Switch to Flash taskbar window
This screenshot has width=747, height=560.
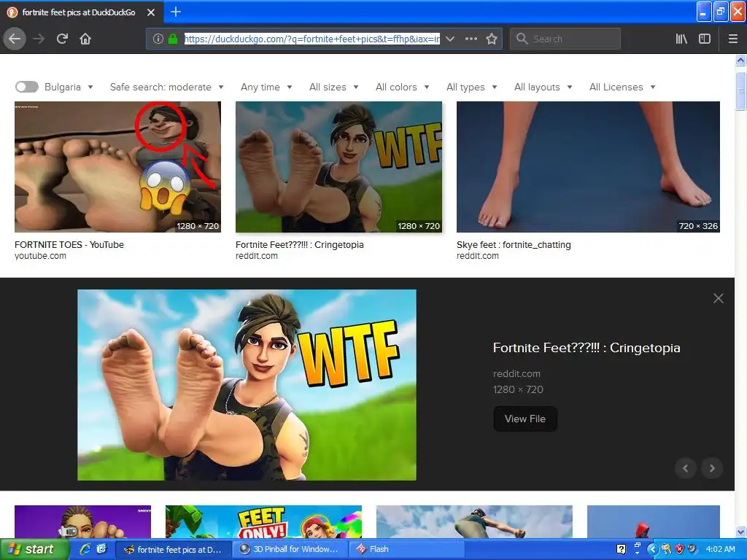[x=406, y=549]
